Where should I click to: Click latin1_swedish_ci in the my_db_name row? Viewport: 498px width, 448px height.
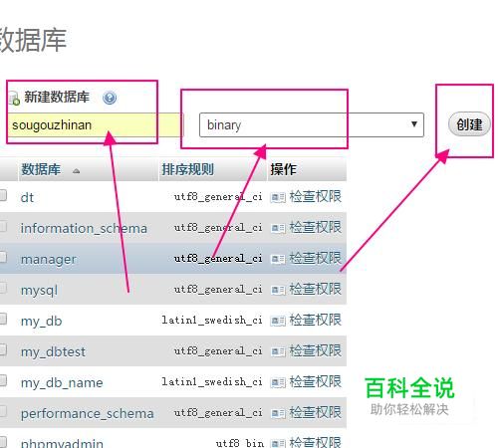[x=212, y=382]
